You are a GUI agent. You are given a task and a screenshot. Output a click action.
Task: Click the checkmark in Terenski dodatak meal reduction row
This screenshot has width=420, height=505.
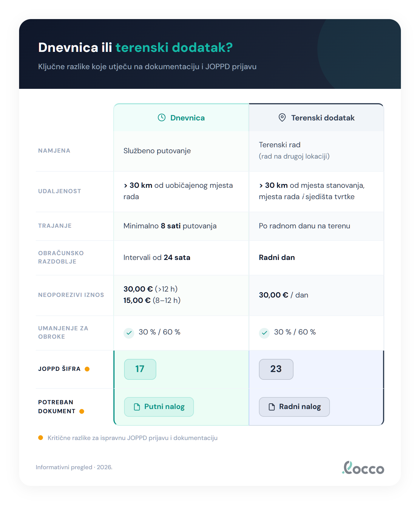[264, 333]
